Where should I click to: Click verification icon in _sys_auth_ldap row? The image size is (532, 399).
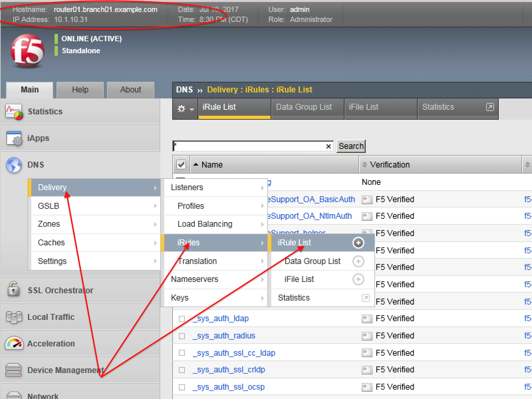[367, 319]
